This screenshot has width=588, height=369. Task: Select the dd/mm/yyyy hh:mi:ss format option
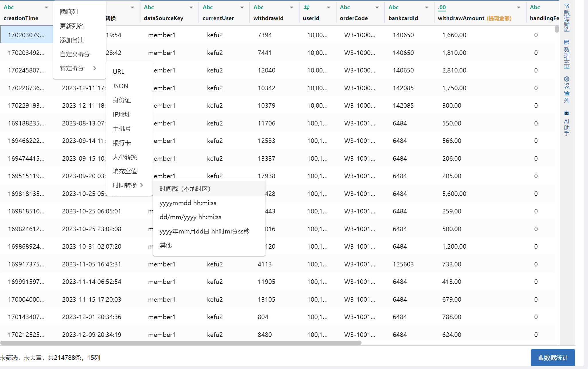(190, 217)
